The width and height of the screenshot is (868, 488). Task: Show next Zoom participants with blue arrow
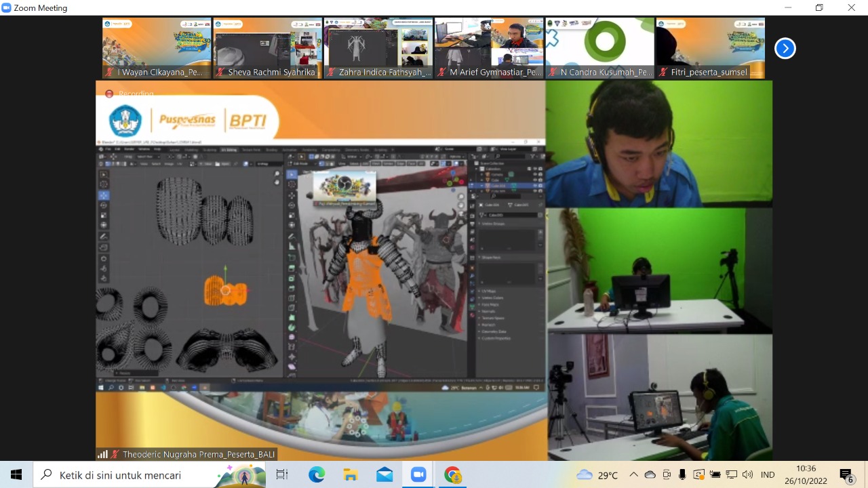tap(785, 48)
